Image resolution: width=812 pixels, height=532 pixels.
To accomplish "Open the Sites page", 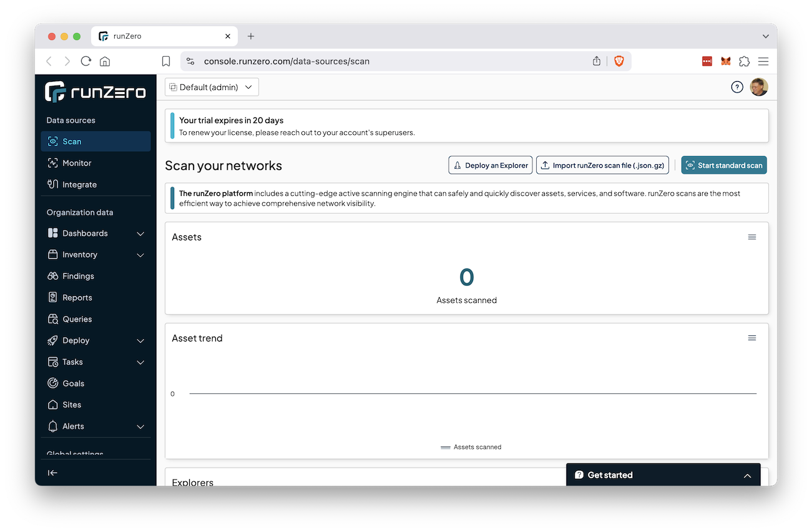I will pyautogui.click(x=95, y=405).
